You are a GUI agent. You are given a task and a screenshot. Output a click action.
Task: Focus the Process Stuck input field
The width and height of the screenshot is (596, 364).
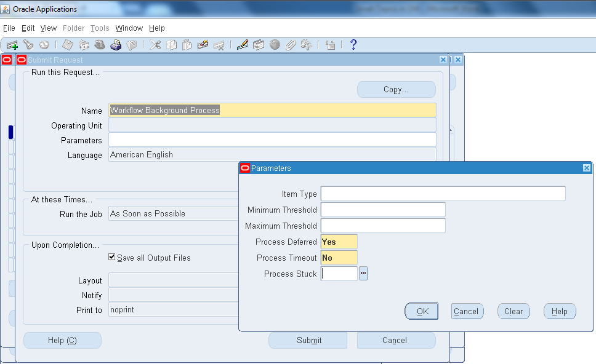(x=339, y=273)
